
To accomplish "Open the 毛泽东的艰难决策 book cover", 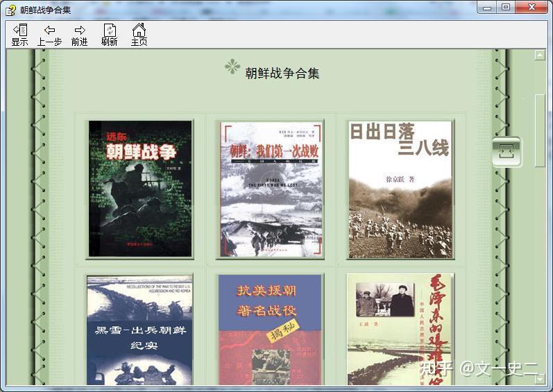I will pos(400,330).
